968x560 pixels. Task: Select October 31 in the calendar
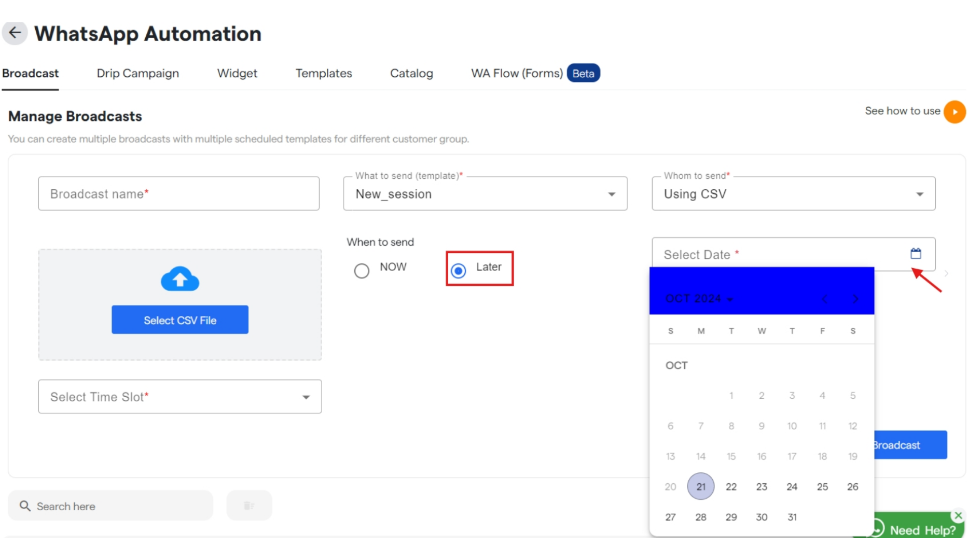[792, 517]
